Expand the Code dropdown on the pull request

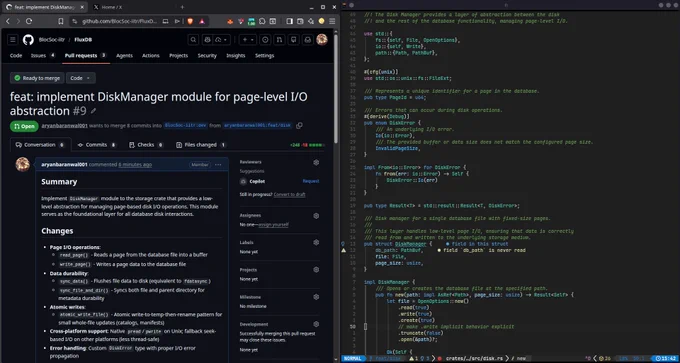81,78
